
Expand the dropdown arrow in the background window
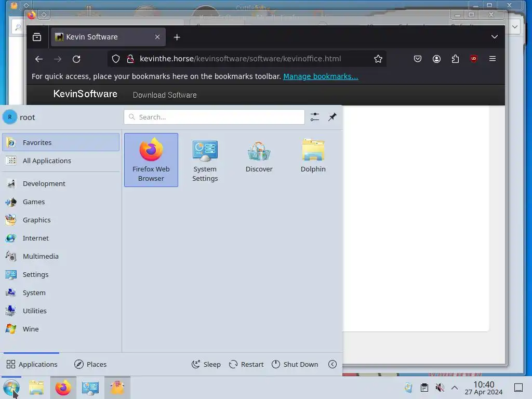coord(515,27)
